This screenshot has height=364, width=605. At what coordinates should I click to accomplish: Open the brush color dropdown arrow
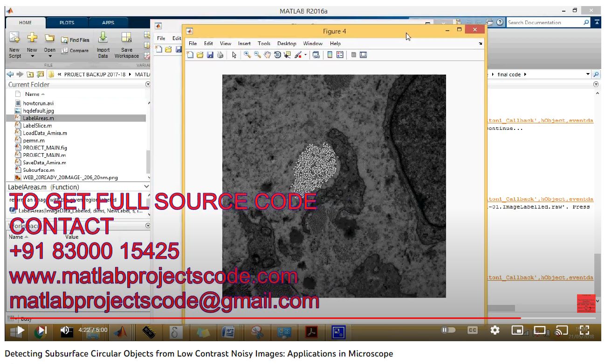tap(306, 55)
